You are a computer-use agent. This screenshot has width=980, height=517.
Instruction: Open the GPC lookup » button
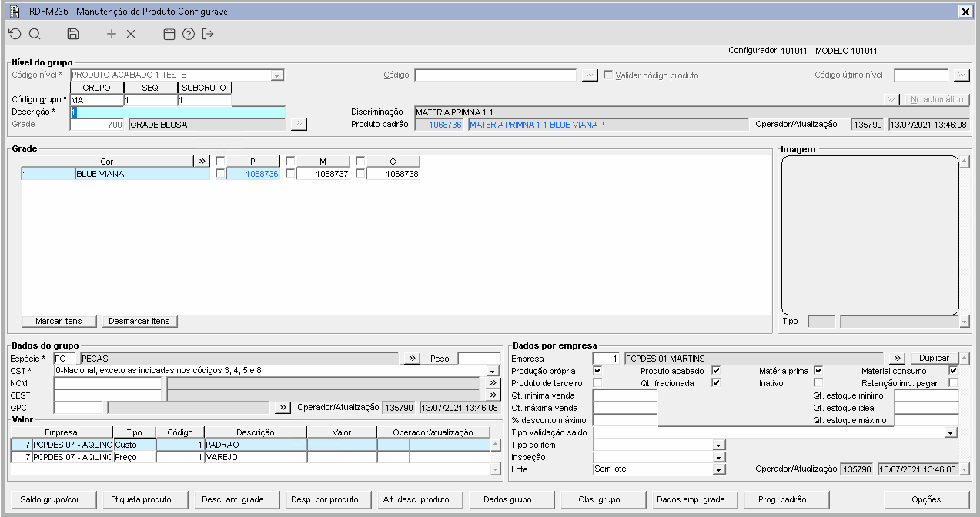click(283, 408)
